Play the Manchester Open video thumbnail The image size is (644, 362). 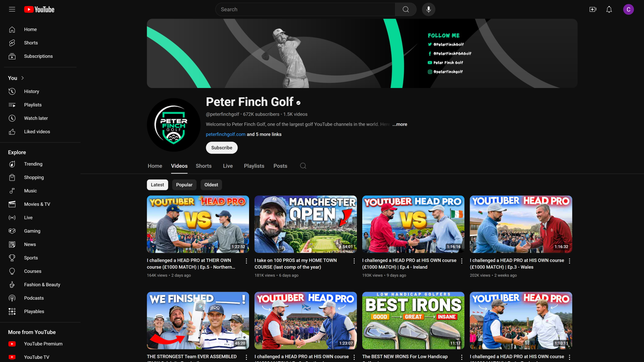(x=305, y=224)
